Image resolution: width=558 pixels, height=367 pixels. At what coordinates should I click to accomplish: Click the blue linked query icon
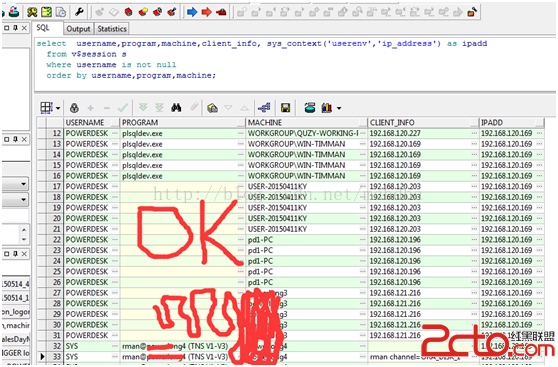(264, 108)
